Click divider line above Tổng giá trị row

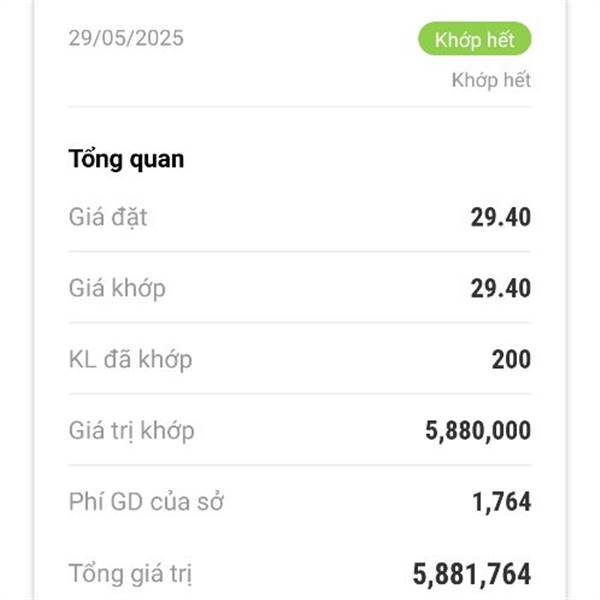tap(299, 537)
